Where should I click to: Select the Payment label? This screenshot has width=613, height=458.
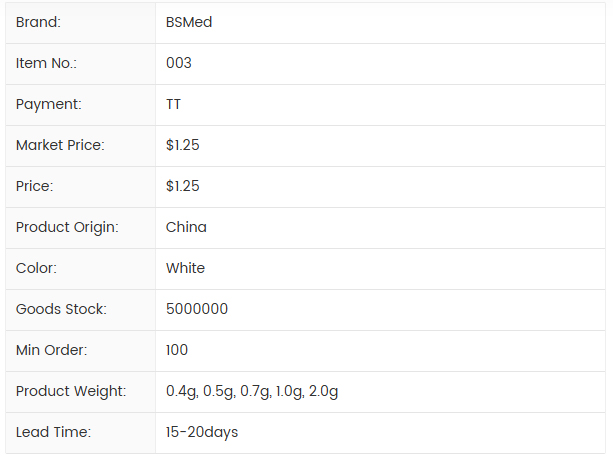(49, 104)
